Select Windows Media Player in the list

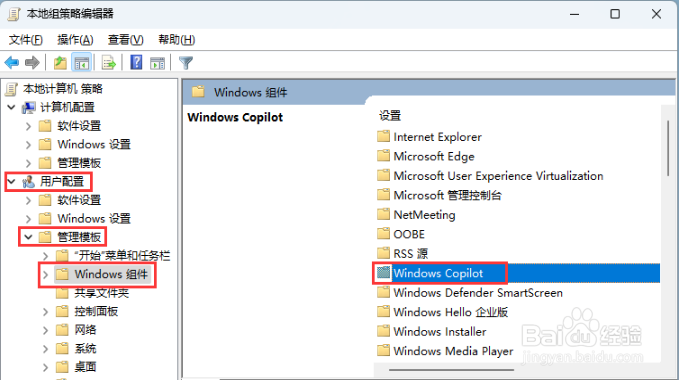pos(453,351)
